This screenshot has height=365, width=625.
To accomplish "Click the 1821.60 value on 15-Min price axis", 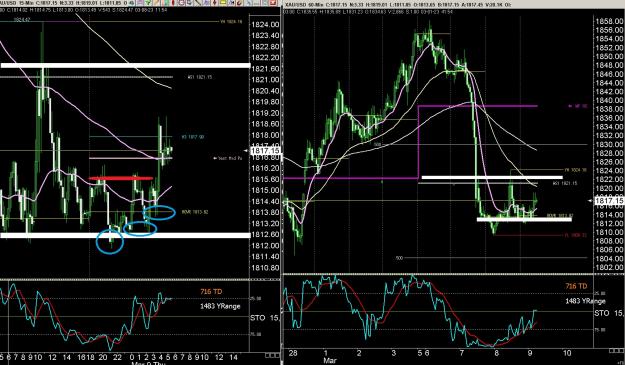I will [265, 69].
